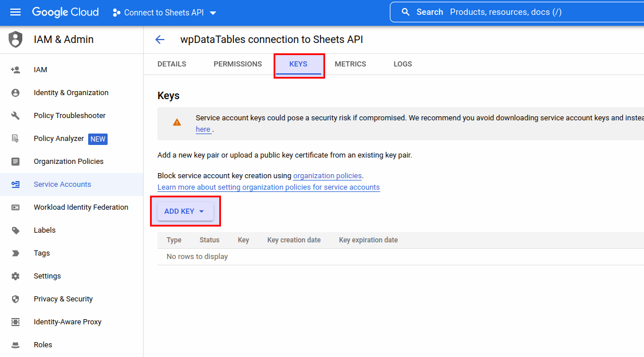Click the IAM & Admin shield icon
Viewport: 644px width, 357px height.
coord(15,40)
